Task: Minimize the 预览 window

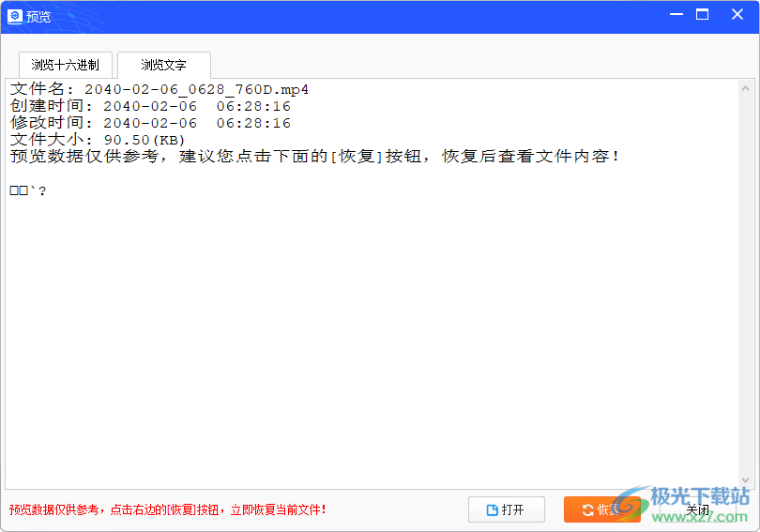Action: point(676,14)
